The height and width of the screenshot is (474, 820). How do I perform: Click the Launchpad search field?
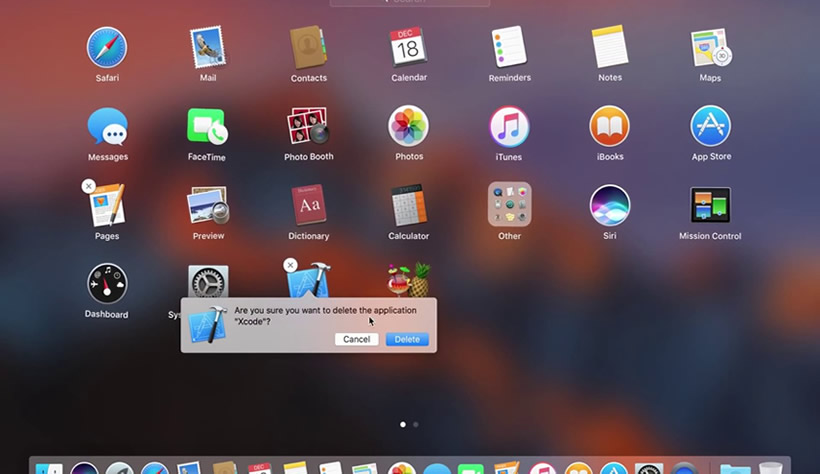(x=409, y=2)
